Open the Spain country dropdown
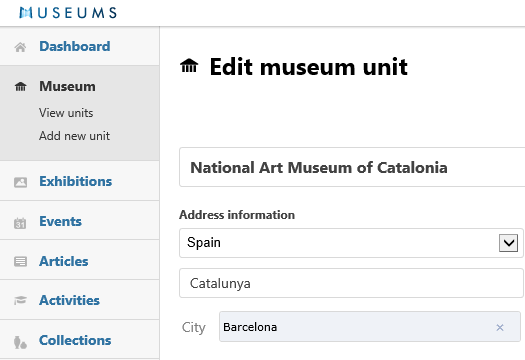Image resolution: width=525 pixels, height=360 pixels. click(x=351, y=243)
